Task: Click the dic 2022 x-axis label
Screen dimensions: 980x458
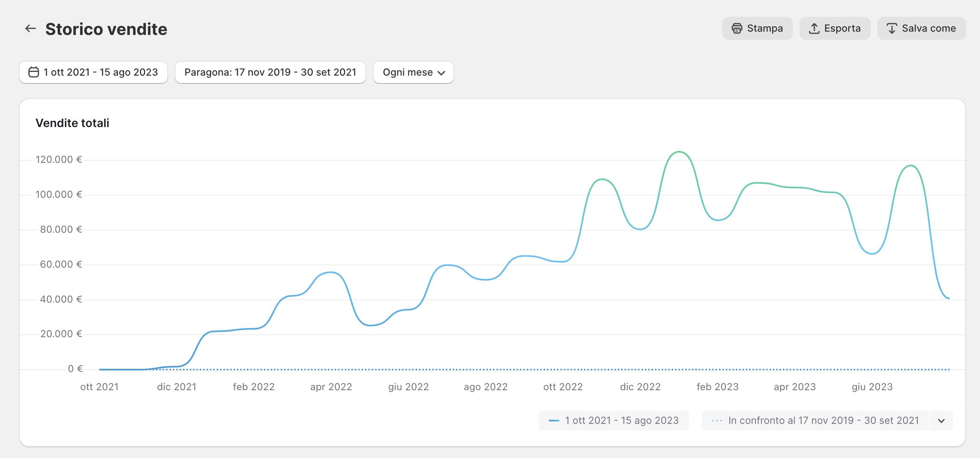Action: click(640, 387)
